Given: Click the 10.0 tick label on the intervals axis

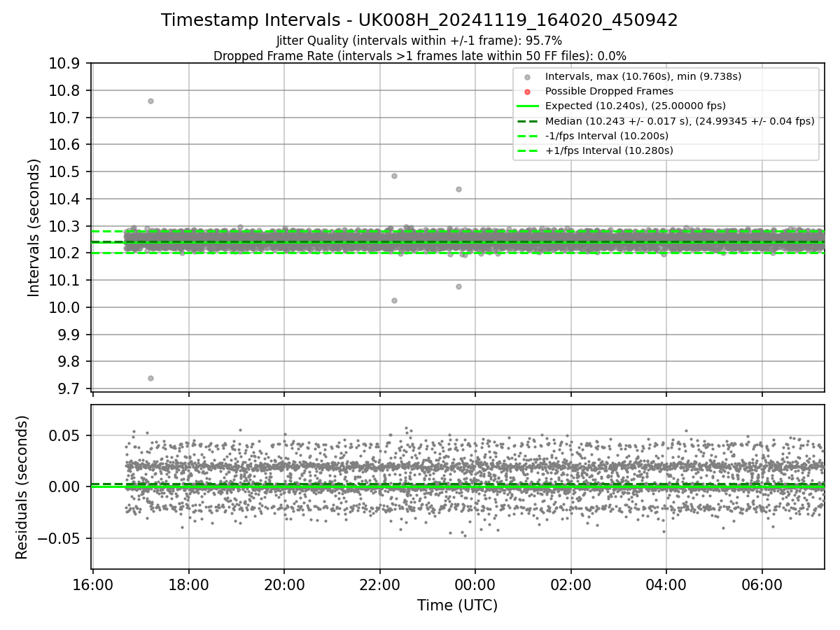Looking at the screenshot, I should point(66,308).
